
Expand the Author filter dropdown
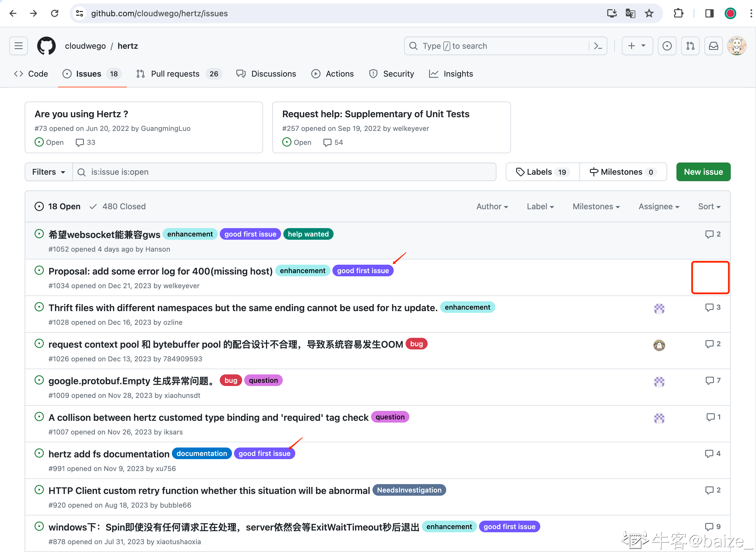(492, 207)
